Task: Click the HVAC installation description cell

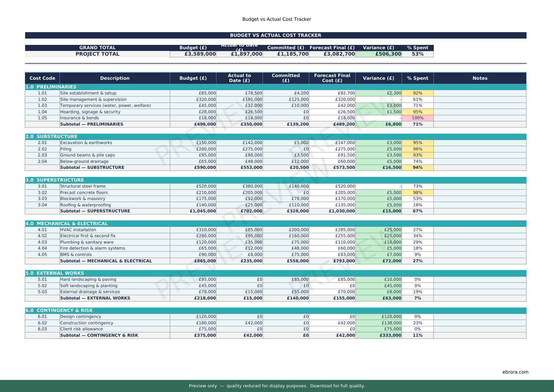Action: tap(115, 230)
